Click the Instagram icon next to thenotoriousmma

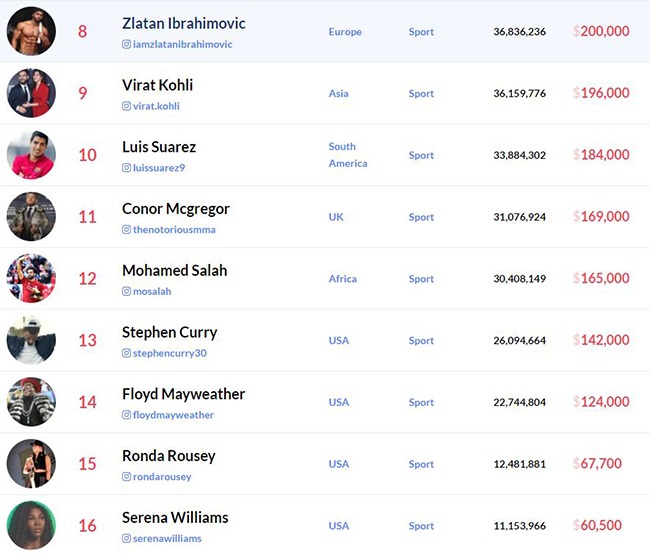click(126, 229)
